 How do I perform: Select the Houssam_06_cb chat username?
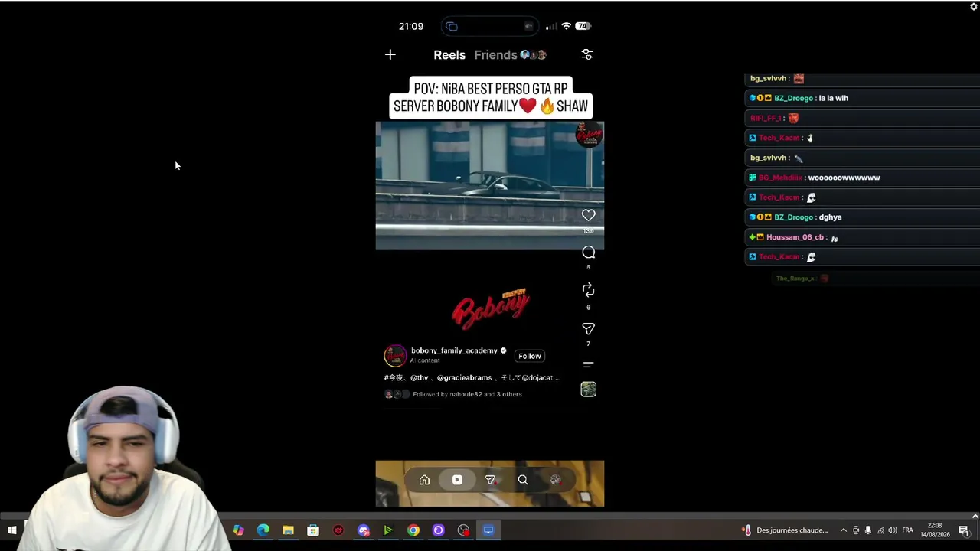(795, 237)
